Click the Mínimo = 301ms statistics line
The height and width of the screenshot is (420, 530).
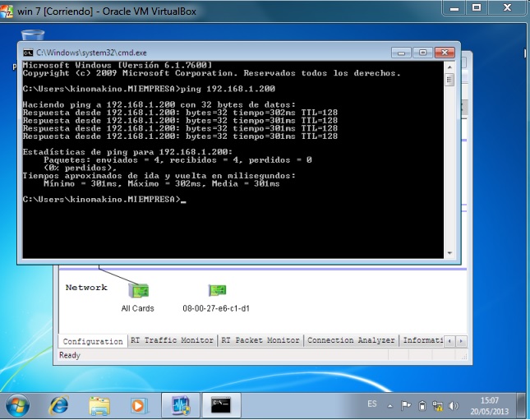[162, 183]
